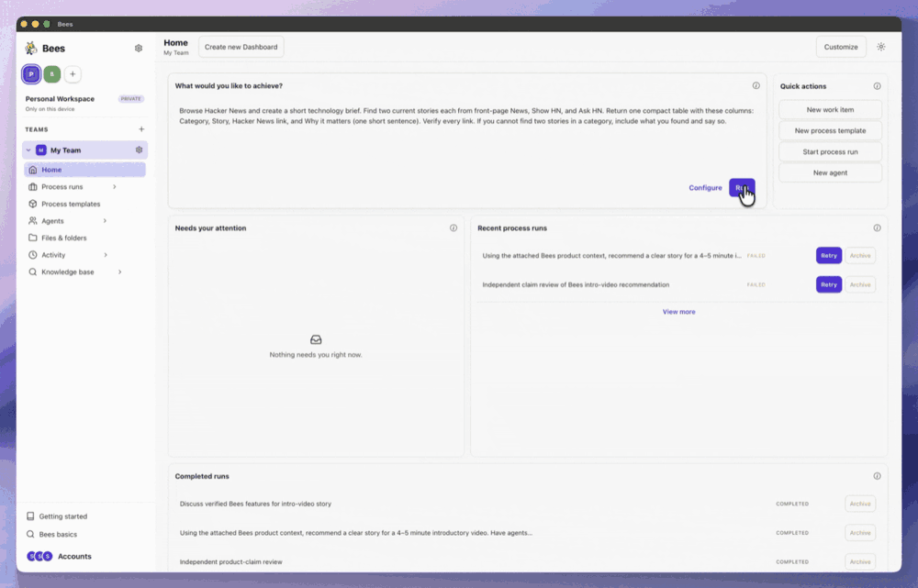918x588 pixels.
Task: Click the PRIVATE badge
Action: [x=130, y=99]
